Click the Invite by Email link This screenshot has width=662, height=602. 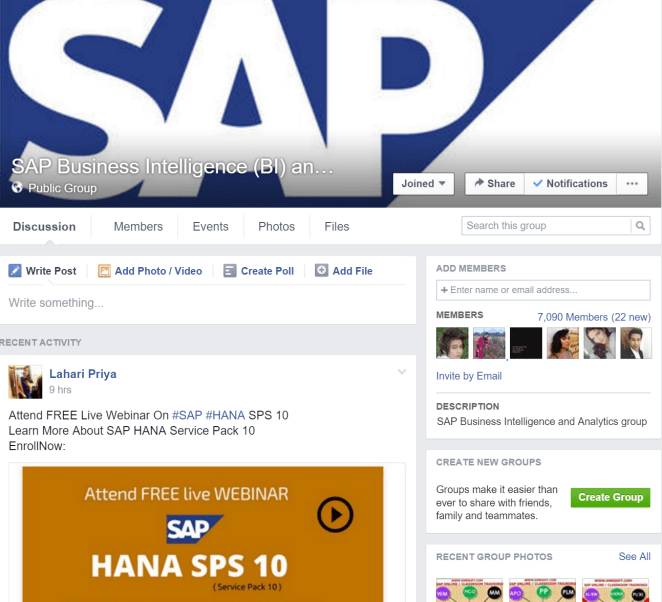tap(469, 376)
